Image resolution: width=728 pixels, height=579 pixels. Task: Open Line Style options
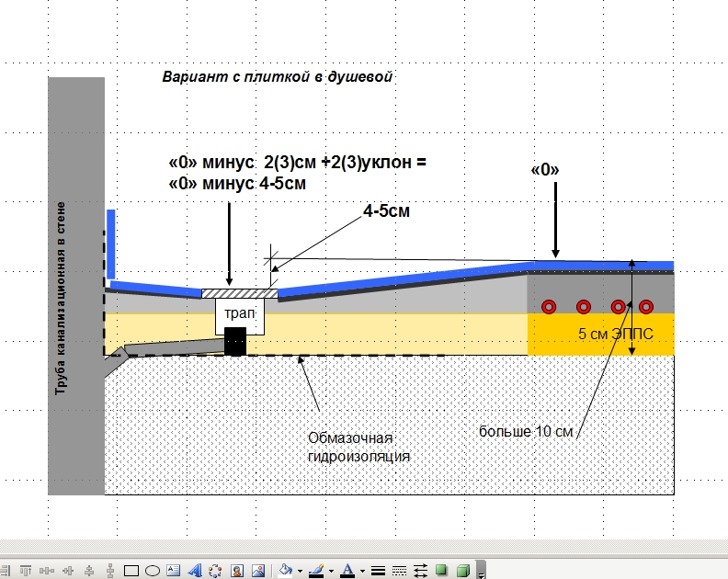click(x=378, y=571)
